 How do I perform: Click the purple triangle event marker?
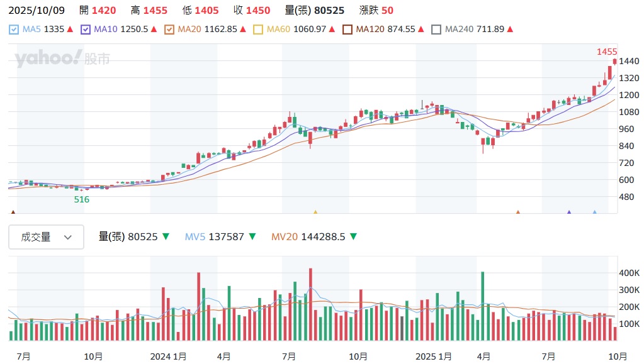[569, 212]
